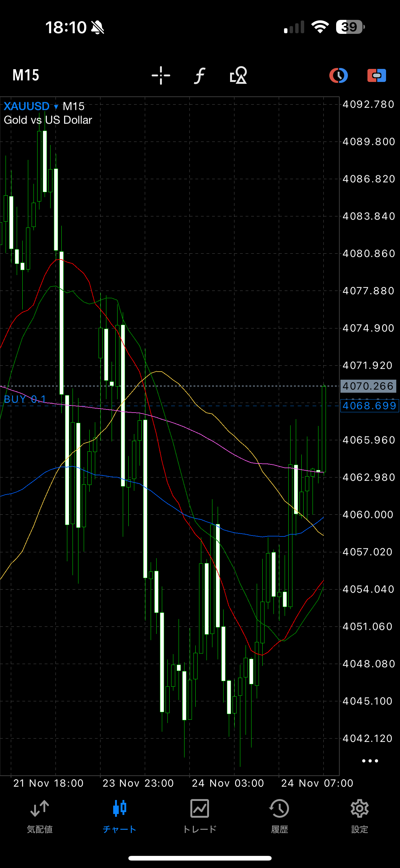Tap the 24 Nov 03:00 time label
Screen dimensions: 400x868
[x=228, y=783]
